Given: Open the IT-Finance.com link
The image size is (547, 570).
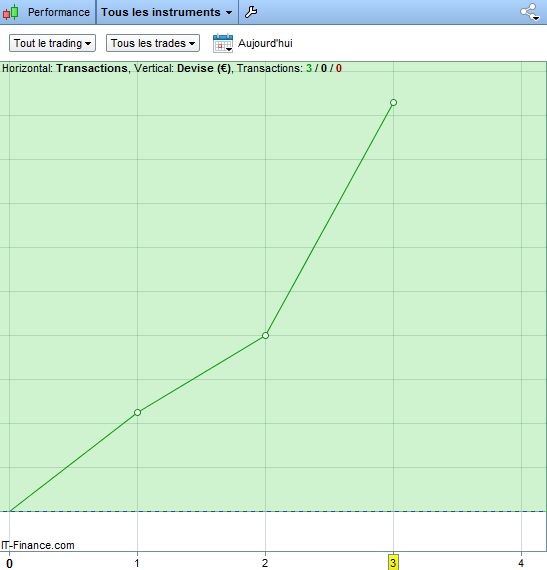Looking at the screenshot, I should 38,545.
